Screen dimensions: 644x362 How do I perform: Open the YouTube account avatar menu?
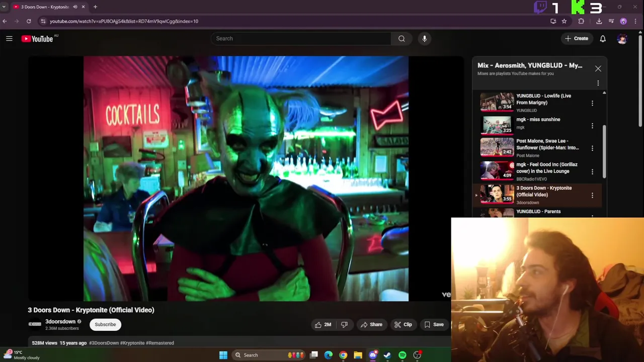coord(622,39)
